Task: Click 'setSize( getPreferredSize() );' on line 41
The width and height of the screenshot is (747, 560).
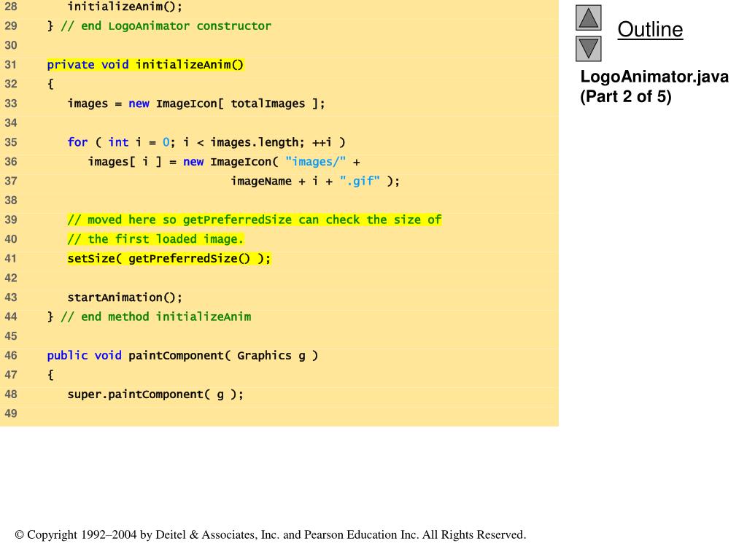Action: point(169,259)
